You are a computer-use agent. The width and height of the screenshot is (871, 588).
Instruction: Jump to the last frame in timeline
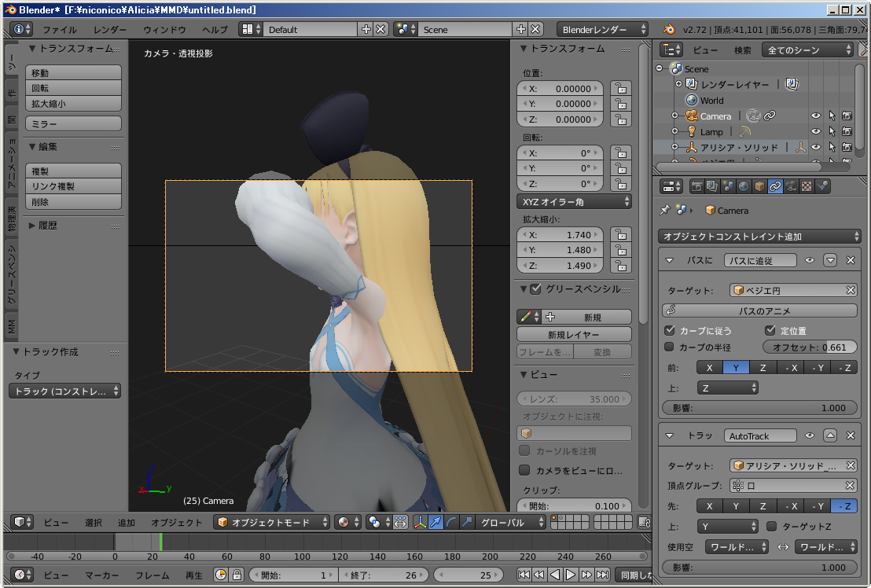(x=603, y=575)
